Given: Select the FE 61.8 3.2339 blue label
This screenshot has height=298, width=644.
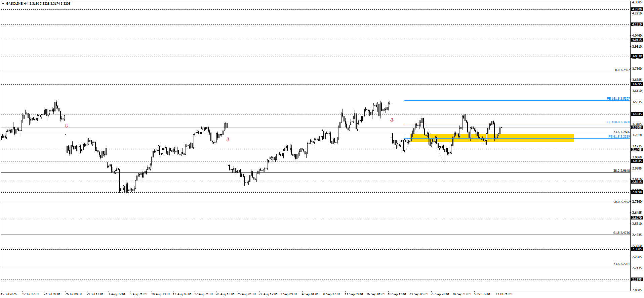Looking at the screenshot, I should tap(619, 137).
